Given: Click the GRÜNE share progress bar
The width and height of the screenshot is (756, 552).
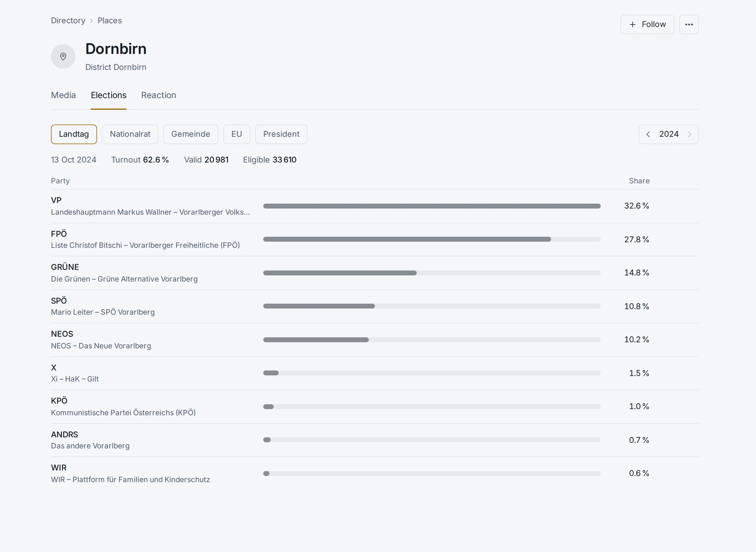Looking at the screenshot, I should 432,273.
